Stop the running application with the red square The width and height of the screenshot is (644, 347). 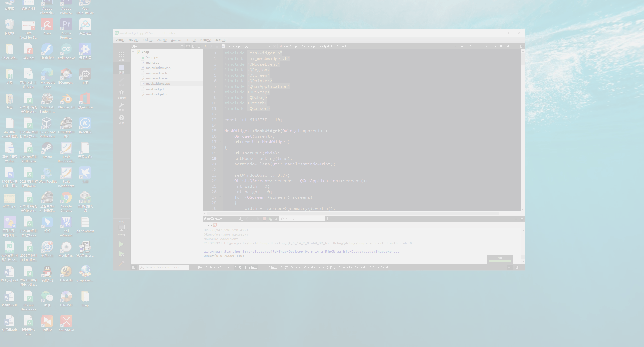point(264,219)
